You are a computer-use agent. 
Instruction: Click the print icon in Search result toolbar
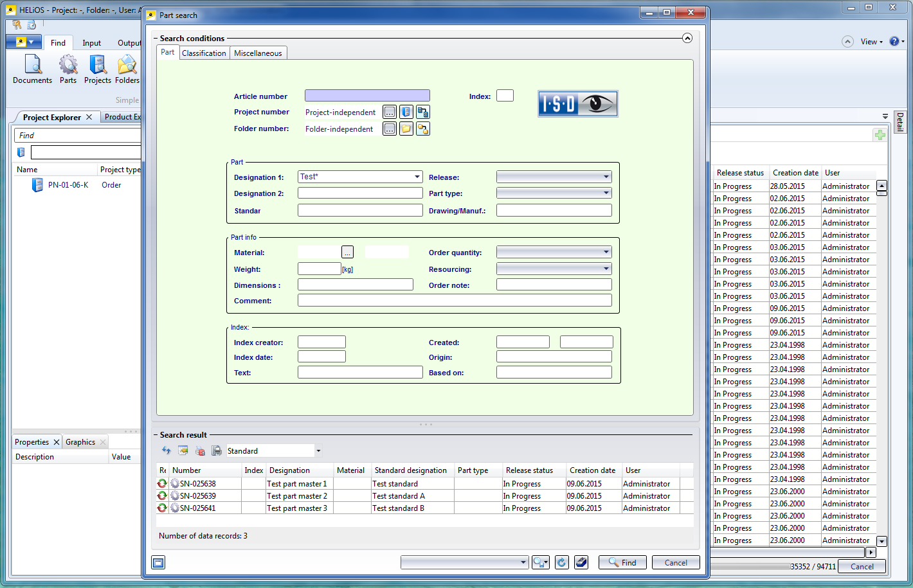pyautogui.click(x=217, y=451)
